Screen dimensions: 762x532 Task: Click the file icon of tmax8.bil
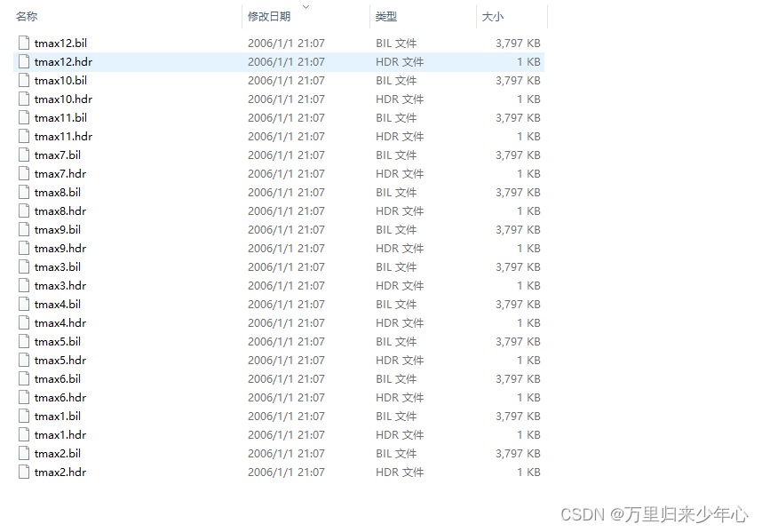point(24,192)
